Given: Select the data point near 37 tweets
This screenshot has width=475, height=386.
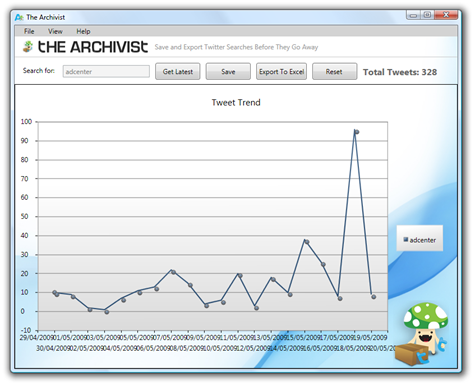Looking at the screenshot, I should click(x=307, y=242).
